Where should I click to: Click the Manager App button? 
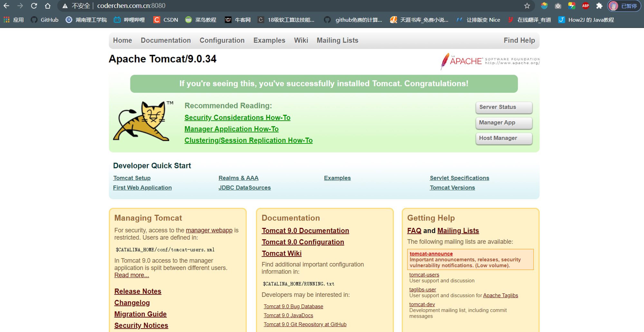(504, 122)
